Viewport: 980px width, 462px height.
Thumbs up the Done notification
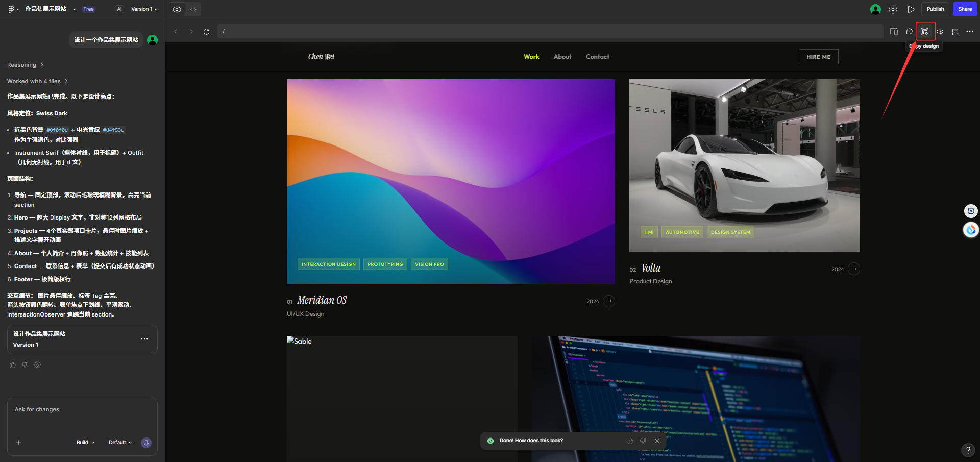pyautogui.click(x=630, y=441)
